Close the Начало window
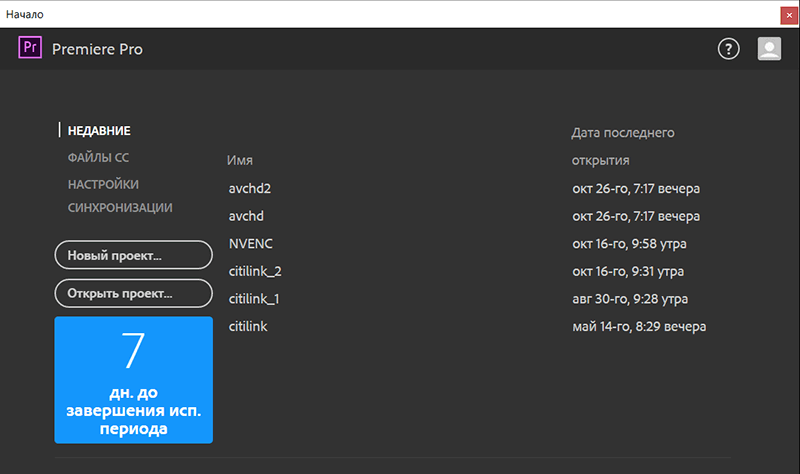 (789, 15)
